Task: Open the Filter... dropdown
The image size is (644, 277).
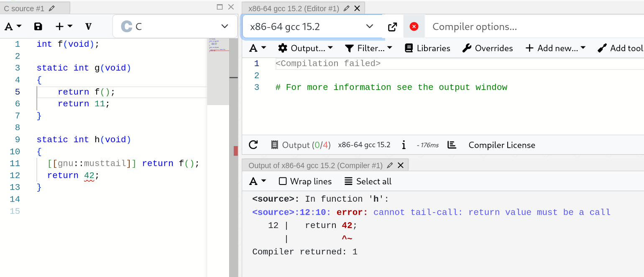Action: pos(369,48)
